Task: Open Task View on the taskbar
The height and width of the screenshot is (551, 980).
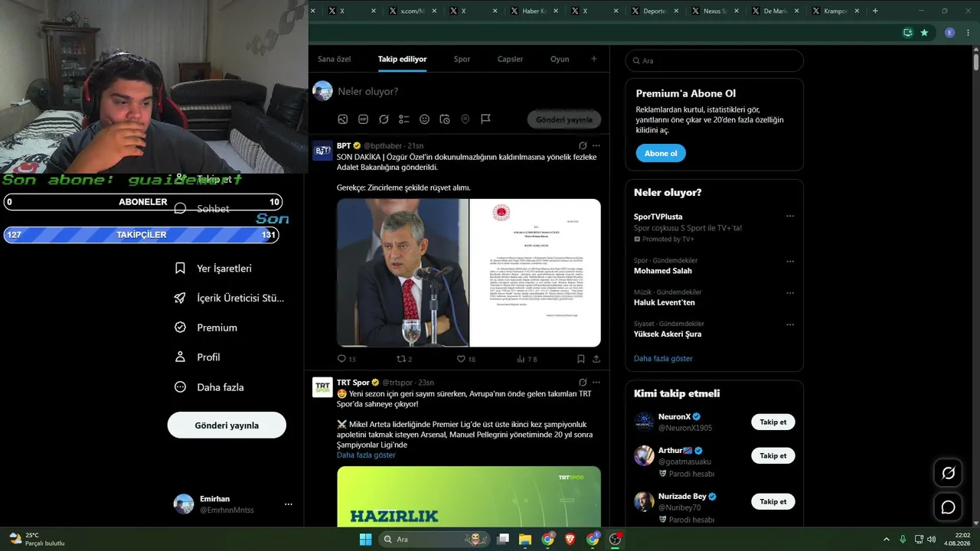Action: point(503,540)
